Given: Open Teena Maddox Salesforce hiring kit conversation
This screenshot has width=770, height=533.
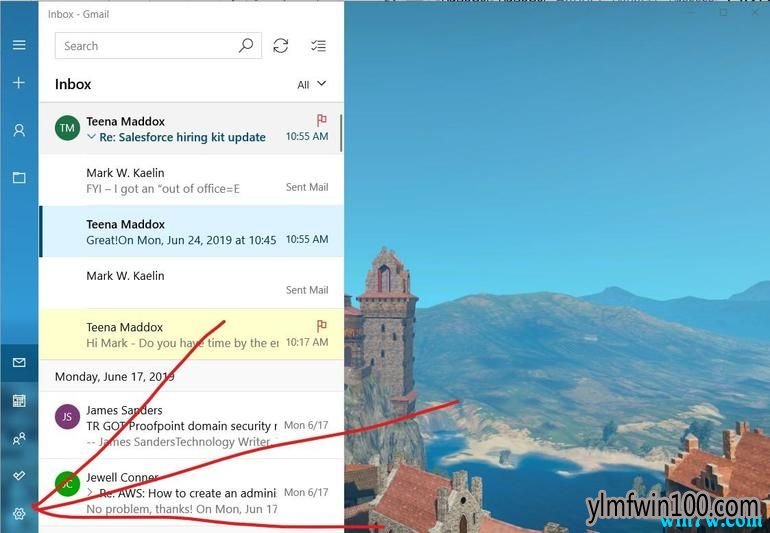Looking at the screenshot, I should click(x=191, y=129).
